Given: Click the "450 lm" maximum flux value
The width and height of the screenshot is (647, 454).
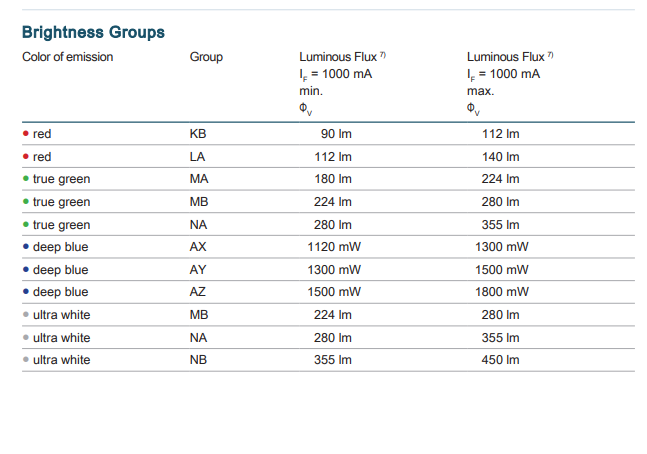Looking at the screenshot, I should click(x=500, y=360).
